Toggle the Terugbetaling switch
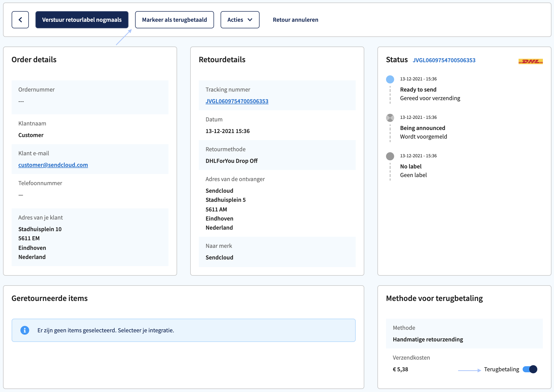This screenshot has height=392, width=554. click(x=530, y=369)
